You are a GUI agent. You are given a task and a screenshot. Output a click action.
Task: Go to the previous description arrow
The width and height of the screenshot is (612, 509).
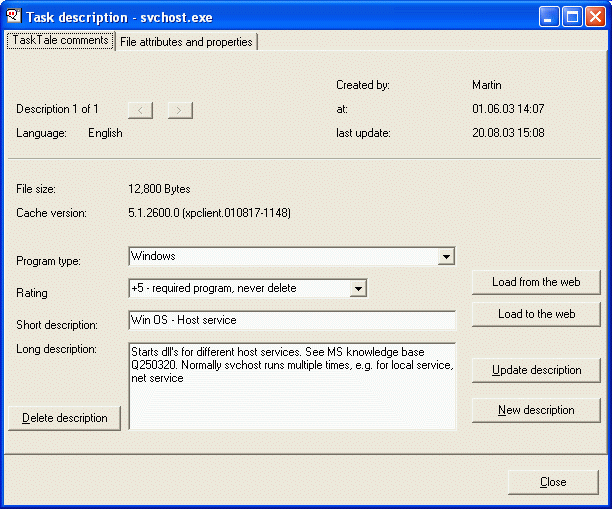tap(141, 109)
